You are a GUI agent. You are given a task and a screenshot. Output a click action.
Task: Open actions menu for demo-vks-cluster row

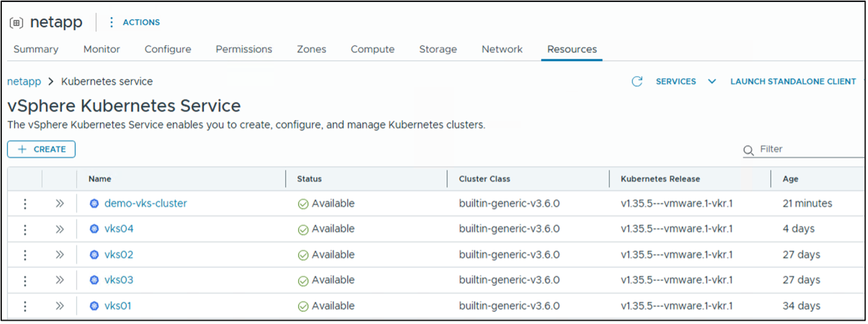[25, 204]
